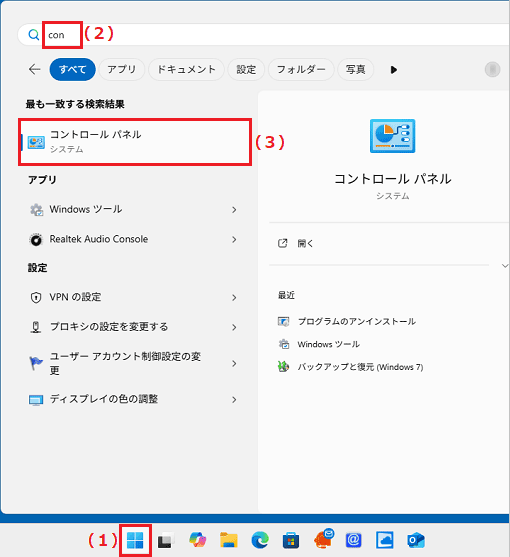This screenshot has height=557, width=510.
Task: Open Windows ツール from recent list
Action: coord(329,344)
